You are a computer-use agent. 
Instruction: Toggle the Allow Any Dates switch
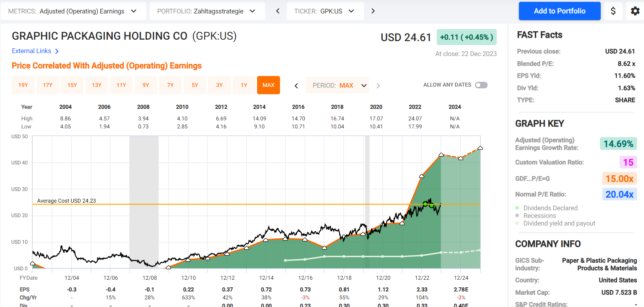(481, 85)
